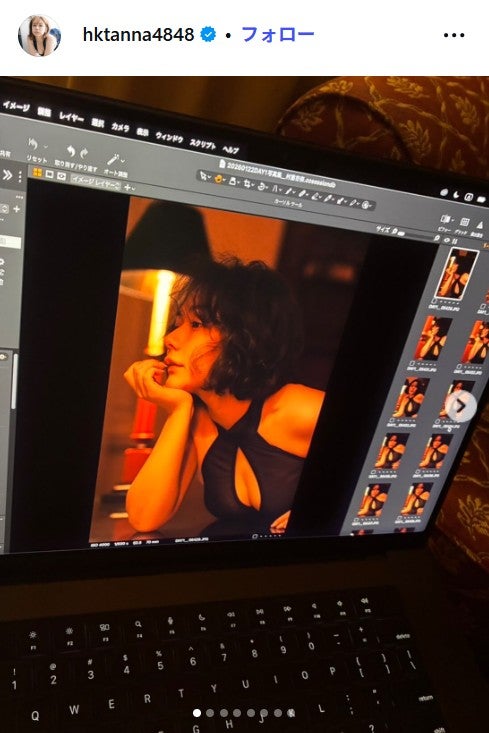Toggle the proofing eye icon in viewer bar

(x=61, y=176)
